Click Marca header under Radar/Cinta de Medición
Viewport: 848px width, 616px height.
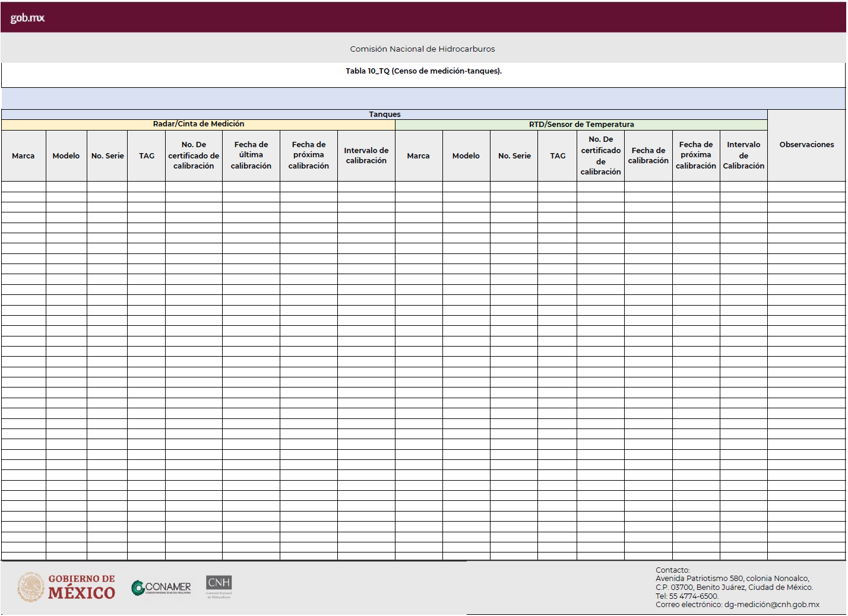coord(23,156)
